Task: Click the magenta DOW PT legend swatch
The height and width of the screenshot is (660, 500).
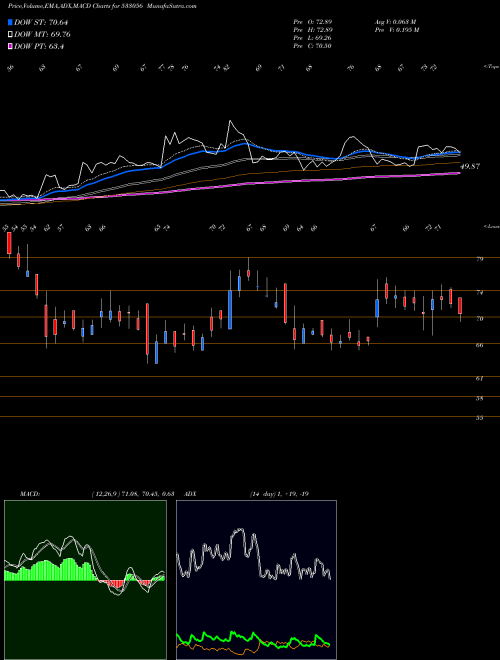Action: [x=11, y=46]
